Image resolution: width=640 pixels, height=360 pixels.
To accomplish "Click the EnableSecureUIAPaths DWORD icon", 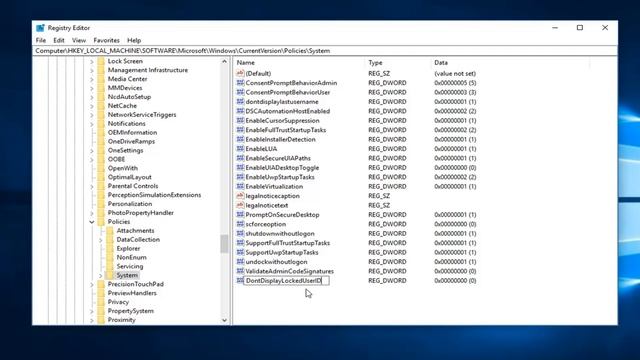I will tap(240, 158).
